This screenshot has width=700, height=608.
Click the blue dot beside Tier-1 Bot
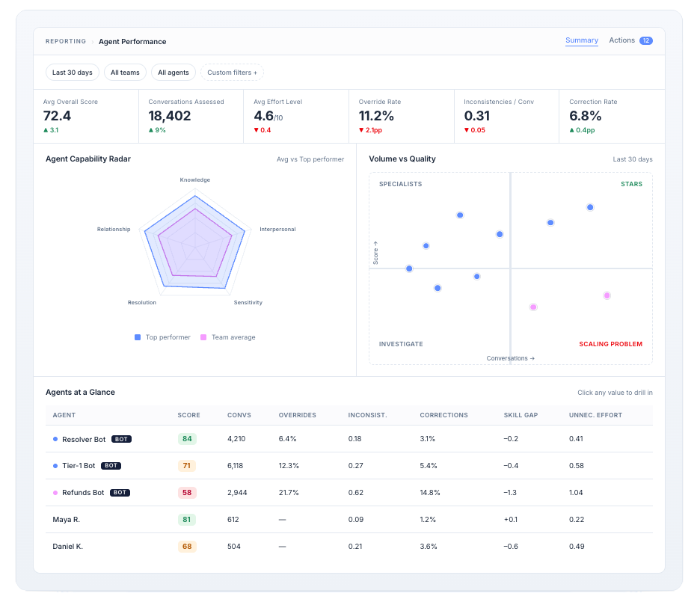(x=55, y=466)
